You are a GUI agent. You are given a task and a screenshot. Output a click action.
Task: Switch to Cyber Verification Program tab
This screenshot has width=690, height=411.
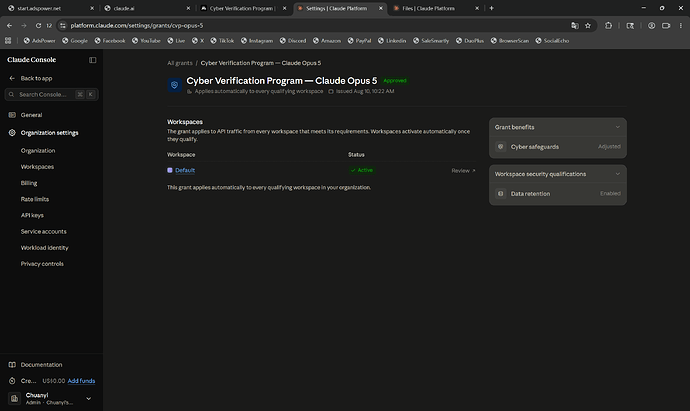[x=242, y=8]
